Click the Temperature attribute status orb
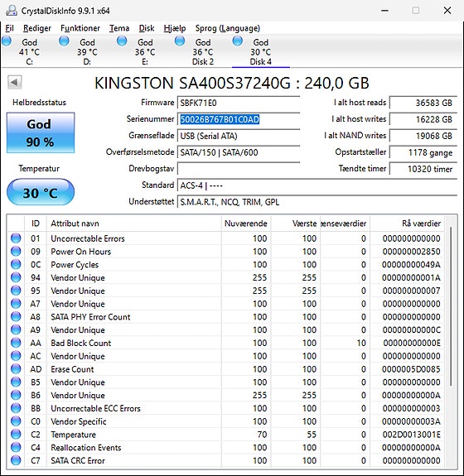The image size is (464, 476). coord(16,435)
